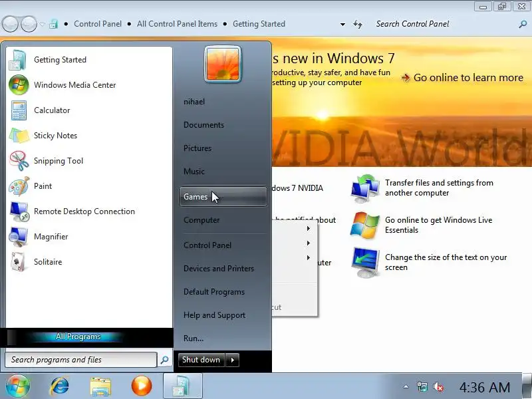Launch Windows Media Player from taskbar
Viewport: 532px width, 399px height.
(x=142, y=386)
